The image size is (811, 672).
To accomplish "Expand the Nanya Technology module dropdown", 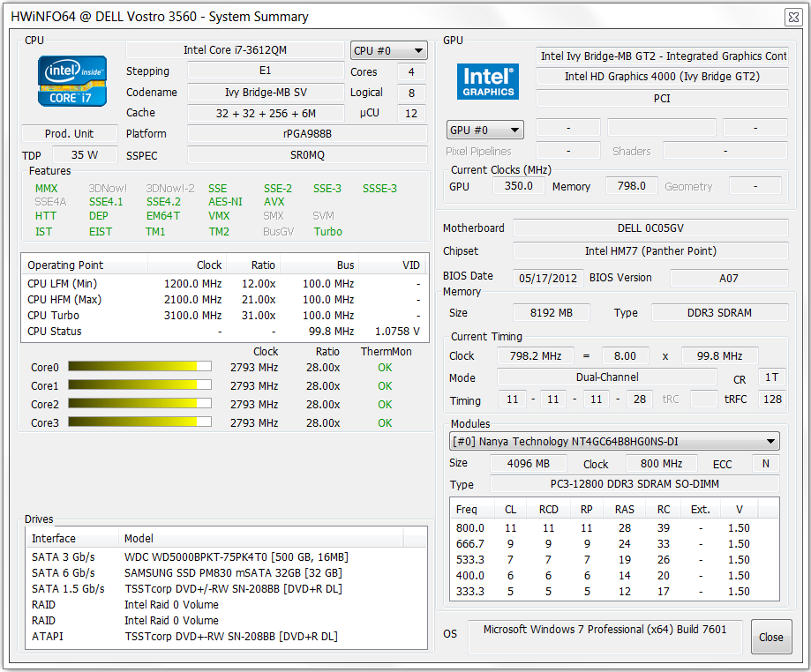I will tap(614, 442).
